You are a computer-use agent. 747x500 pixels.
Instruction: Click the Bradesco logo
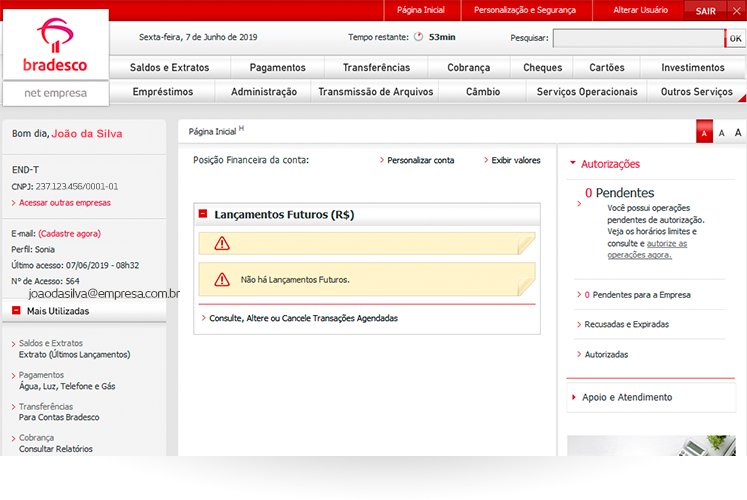coord(55,48)
